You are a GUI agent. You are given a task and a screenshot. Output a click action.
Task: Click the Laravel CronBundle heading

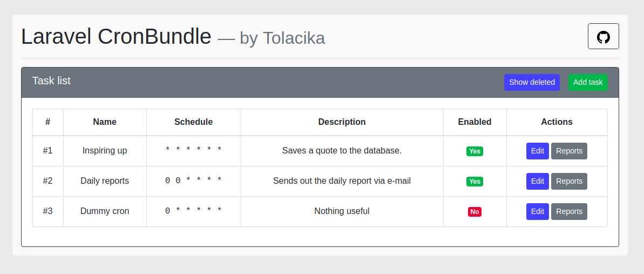pos(116,37)
